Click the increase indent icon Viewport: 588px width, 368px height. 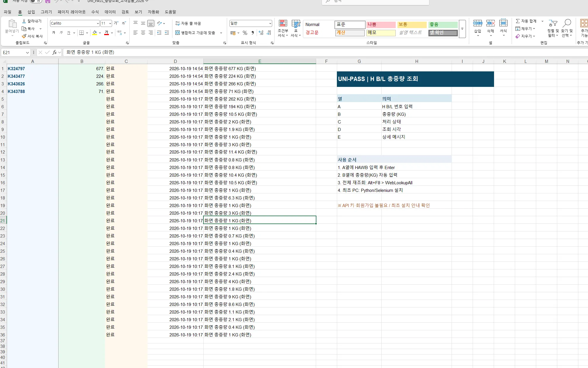click(x=167, y=33)
